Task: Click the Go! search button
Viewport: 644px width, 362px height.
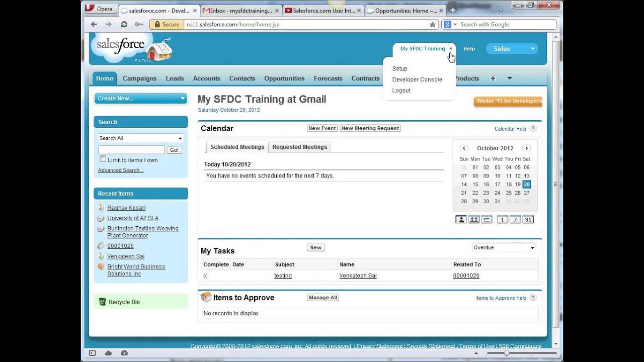Action: click(174, 150)
